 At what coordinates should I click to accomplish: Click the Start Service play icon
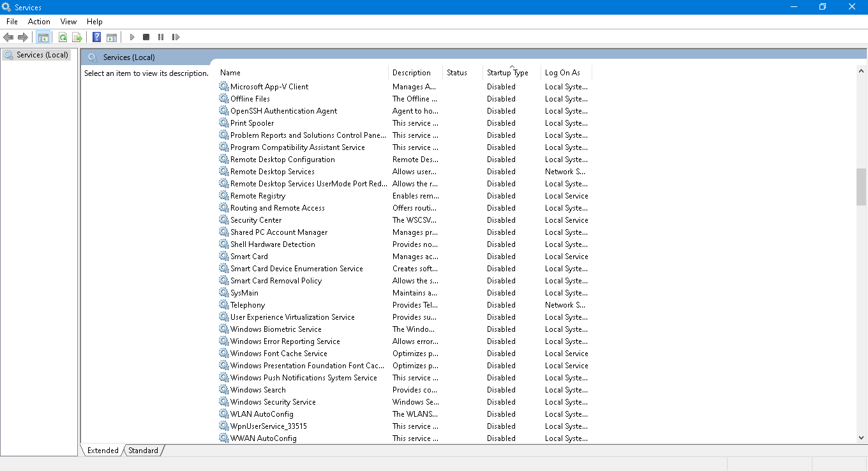pos(132,37)
